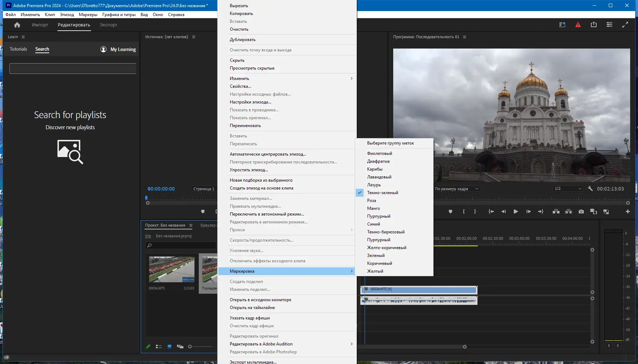
Task: Click the parent folder icon in Project panel
Action: click(148, 236)
